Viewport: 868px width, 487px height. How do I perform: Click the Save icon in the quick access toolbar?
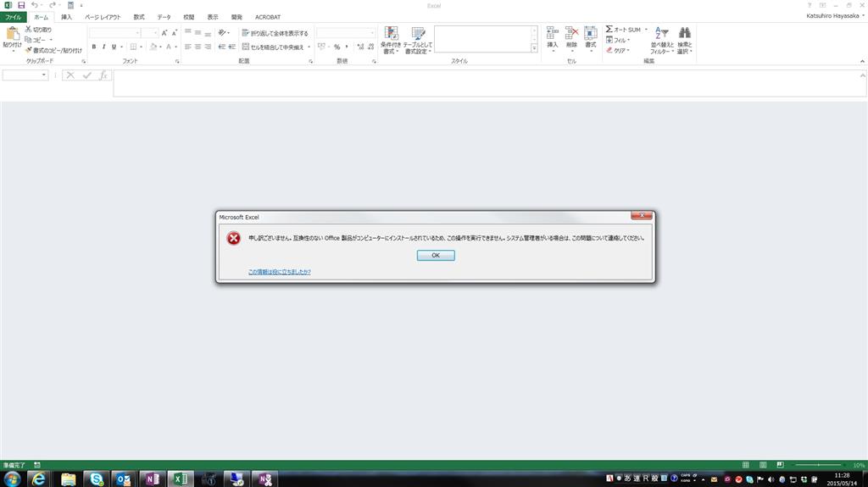tap(21, 5)
